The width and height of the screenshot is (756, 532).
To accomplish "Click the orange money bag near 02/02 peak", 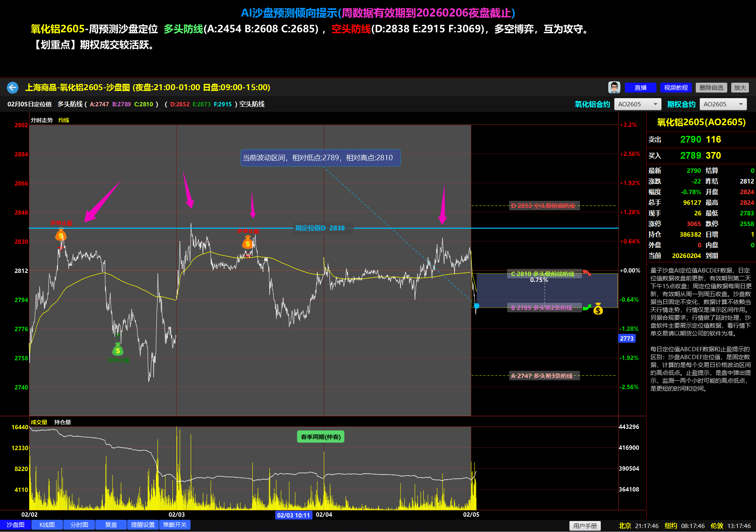I will coord(61,235).
